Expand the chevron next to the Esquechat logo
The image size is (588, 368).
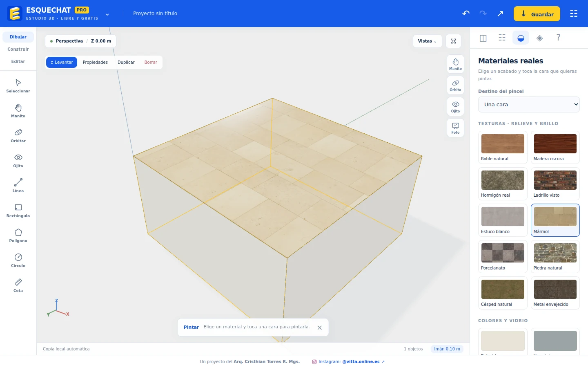click(x=107, y=14)
